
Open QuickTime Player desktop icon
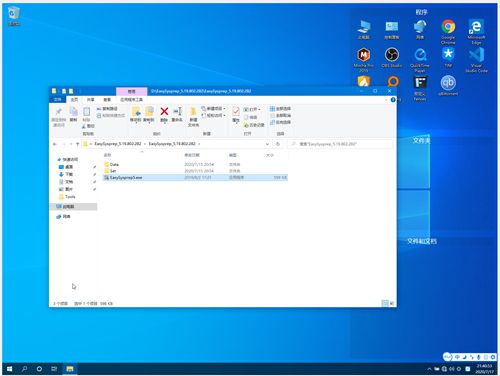[420, 55]
